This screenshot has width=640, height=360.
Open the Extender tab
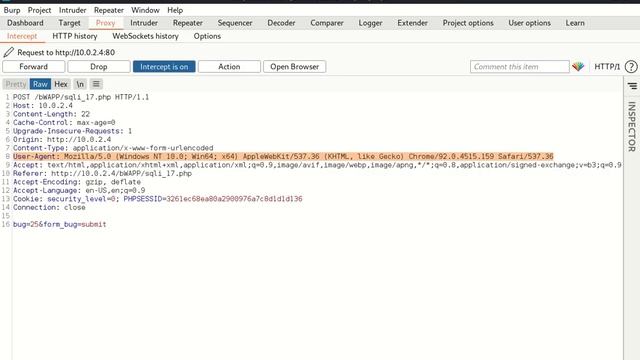413,23
